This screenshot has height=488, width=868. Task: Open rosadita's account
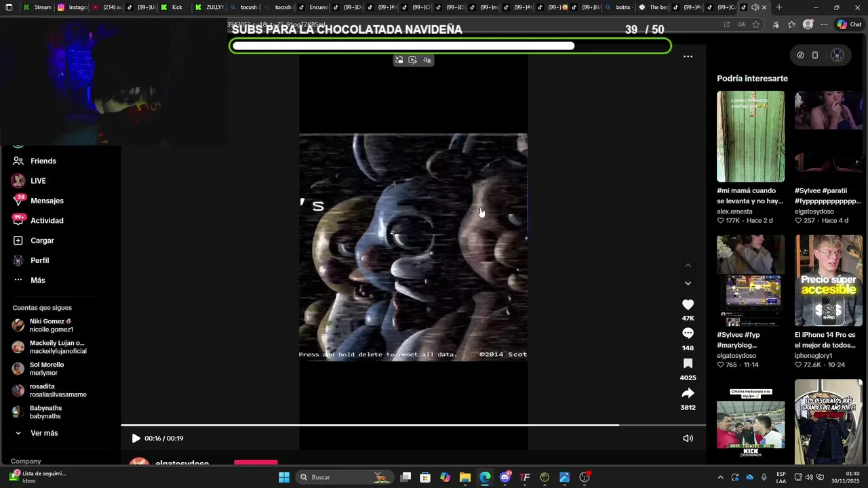[x=49, y=390]
